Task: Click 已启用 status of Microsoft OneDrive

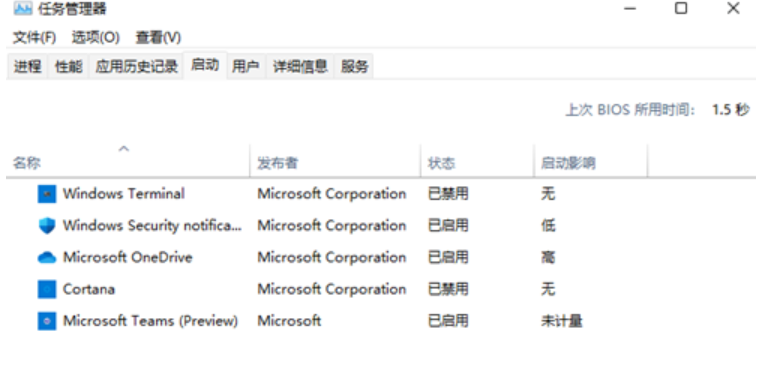Action: pyautogui.click(x=448, y=257)
